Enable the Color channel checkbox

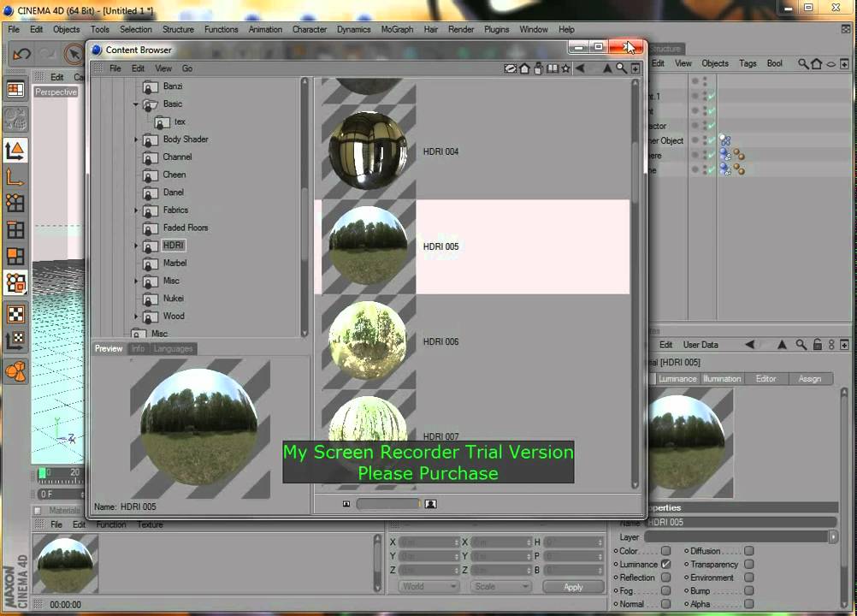pyautogui.click(x=665, y=550)
